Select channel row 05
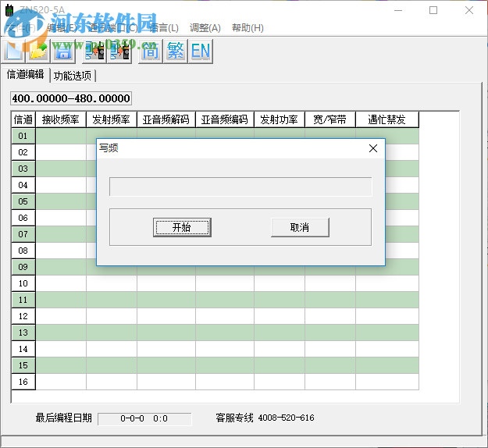This screenshot has width=488, height=448. click(x=23, y=201)
